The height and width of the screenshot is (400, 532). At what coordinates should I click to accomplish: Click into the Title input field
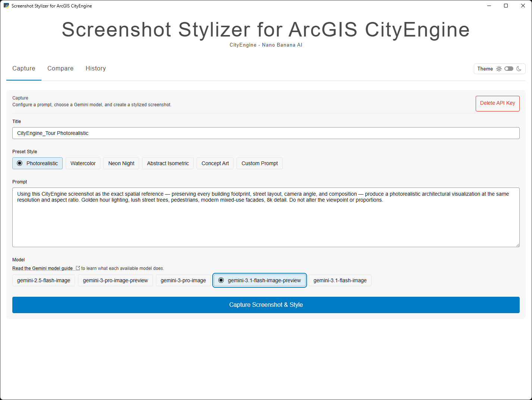pos(266,133)
